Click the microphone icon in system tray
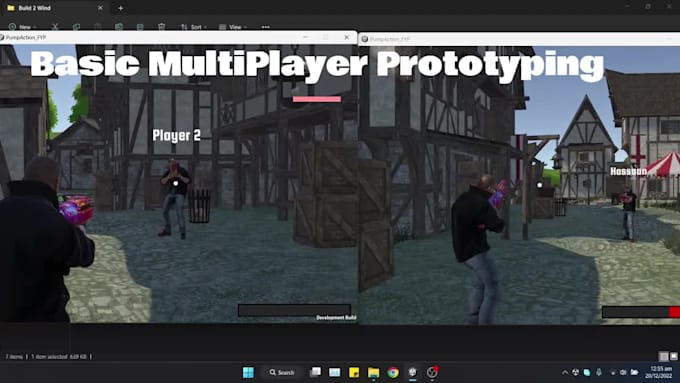The image size is (680, 383). pyautogui.click(x=598, y=372)
